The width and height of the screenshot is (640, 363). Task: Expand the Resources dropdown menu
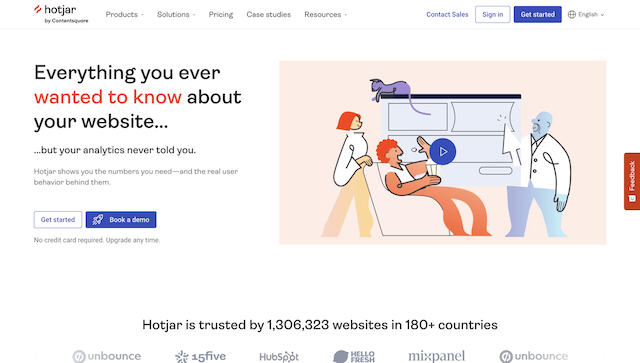(326, 15)
